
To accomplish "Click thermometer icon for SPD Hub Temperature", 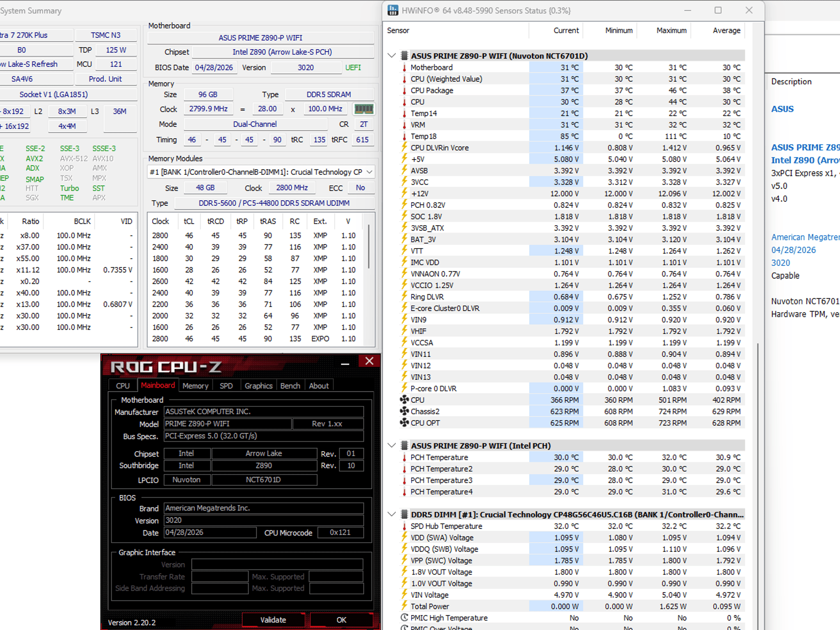I will 404,526.
